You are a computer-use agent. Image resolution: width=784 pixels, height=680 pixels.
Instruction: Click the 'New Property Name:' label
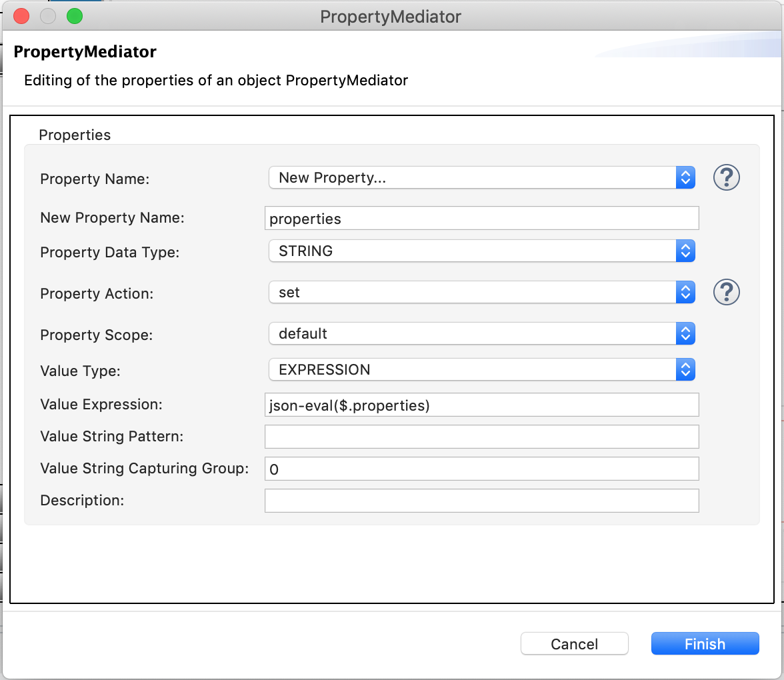tap(112, 218)
